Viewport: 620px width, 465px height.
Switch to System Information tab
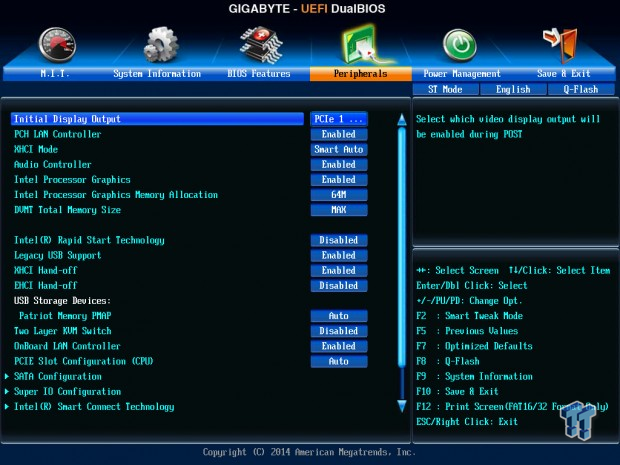pyautogui.click(x=157, y=74)
